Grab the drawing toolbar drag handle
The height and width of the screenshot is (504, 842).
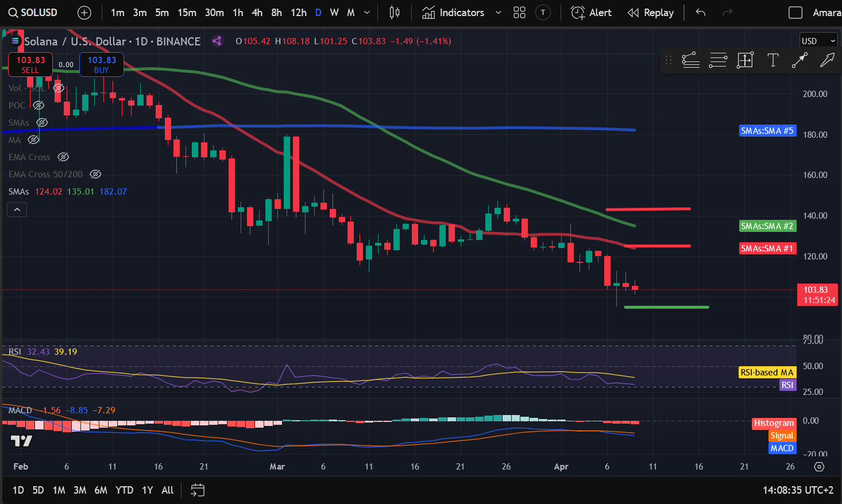668,60
